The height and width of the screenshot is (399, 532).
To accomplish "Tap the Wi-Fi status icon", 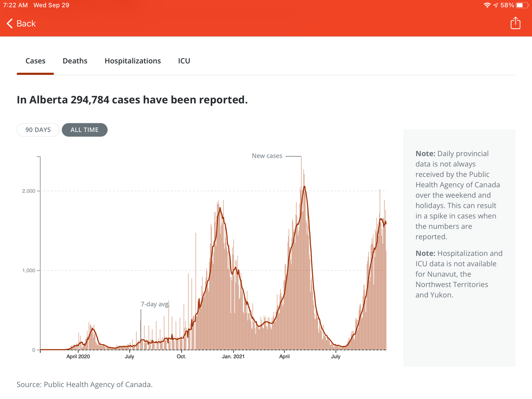I will pos(487,5).
